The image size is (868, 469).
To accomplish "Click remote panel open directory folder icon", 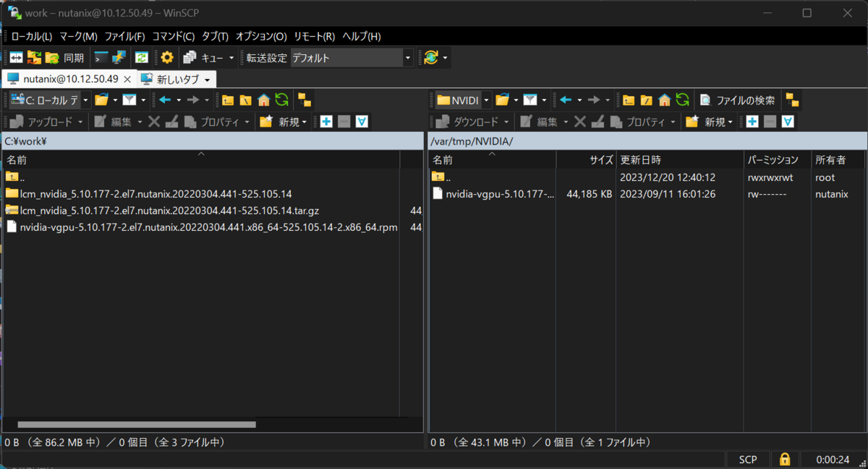I will (503, 100).
